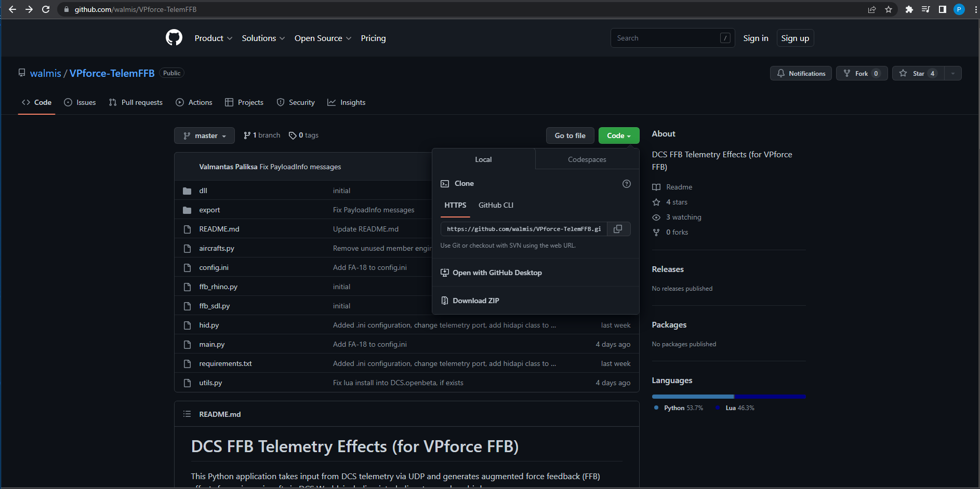Viewport: 980px width, 489px height.
Task: Click the Pricing link
Action: pos(374,38)
